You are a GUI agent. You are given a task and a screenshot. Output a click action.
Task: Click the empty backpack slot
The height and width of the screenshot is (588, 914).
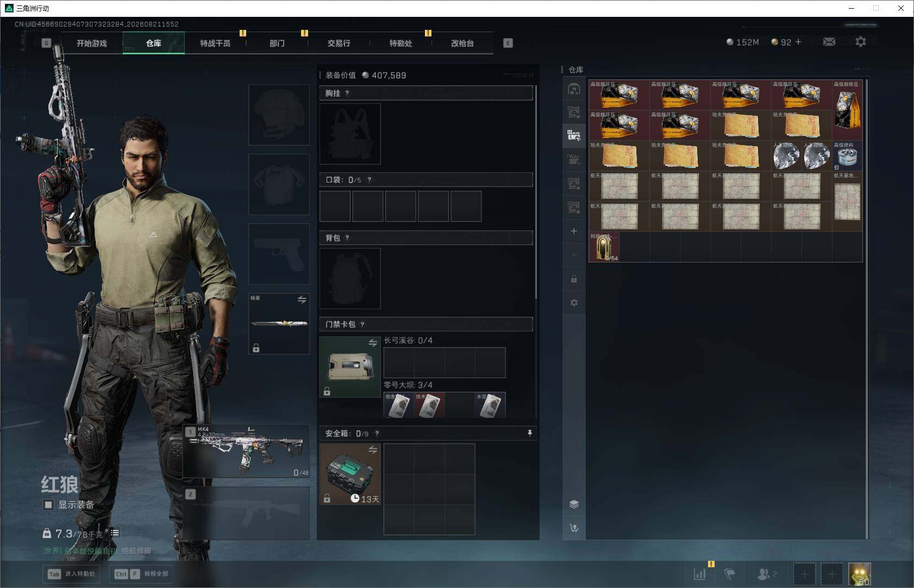pos(350,278)
